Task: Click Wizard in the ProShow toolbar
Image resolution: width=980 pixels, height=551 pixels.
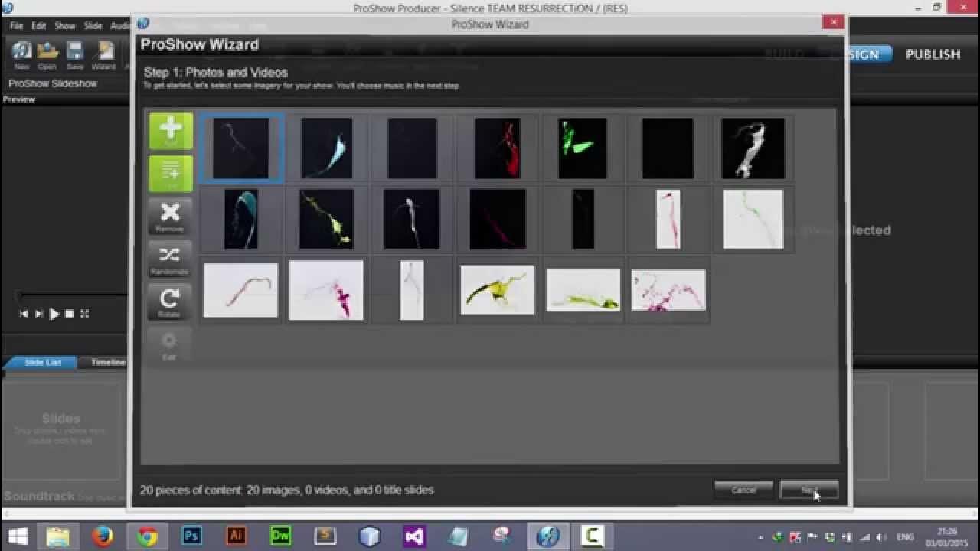Action: [x=103, y=56]
